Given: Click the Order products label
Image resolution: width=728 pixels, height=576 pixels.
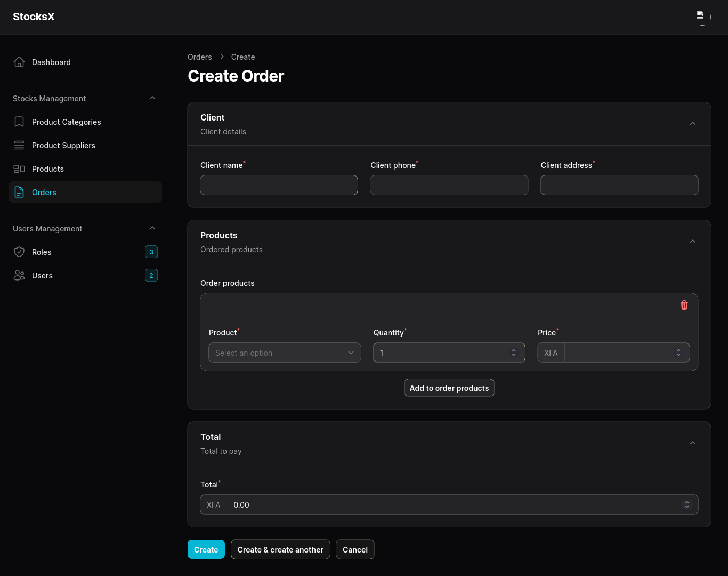Looking at the screenshot, I should click(x=228, y=283).
